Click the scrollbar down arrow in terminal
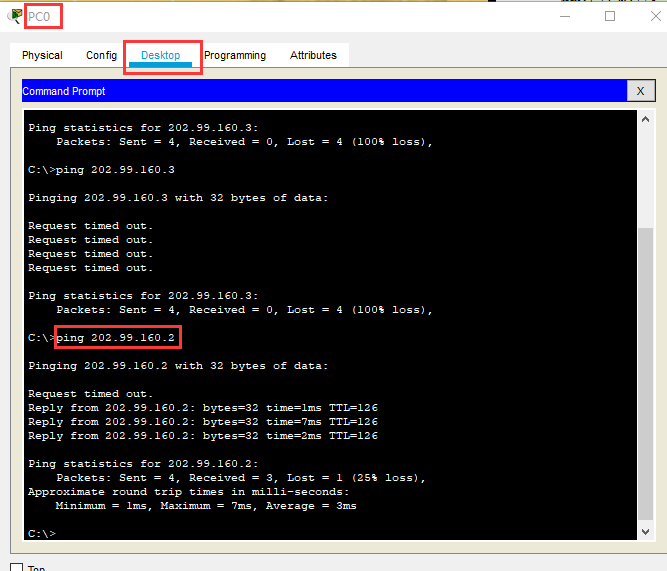667x571 pixels. [x=646, y=532]
